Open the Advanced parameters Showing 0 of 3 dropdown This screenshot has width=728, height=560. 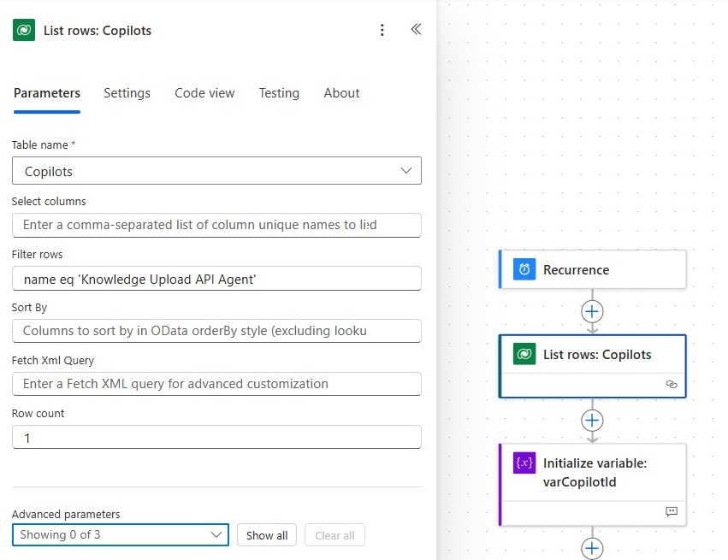tap(121, 534)
